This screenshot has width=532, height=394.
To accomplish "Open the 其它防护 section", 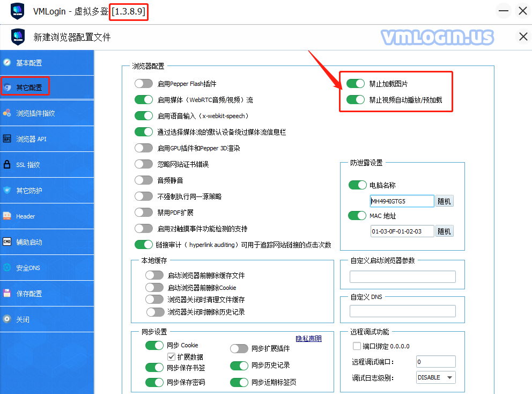I will (47, 191).
